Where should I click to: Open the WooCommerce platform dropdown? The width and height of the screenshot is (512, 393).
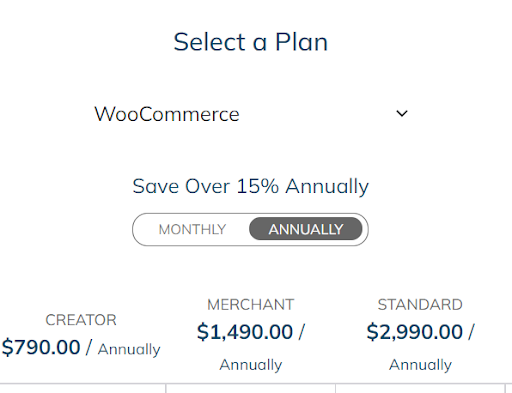point(250,114)
